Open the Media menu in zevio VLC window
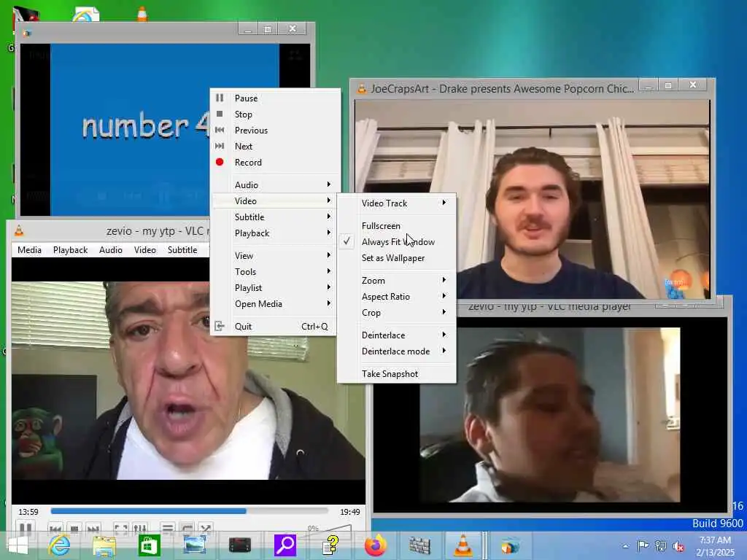This screenshot has height=560, width=747. [29, 250]
